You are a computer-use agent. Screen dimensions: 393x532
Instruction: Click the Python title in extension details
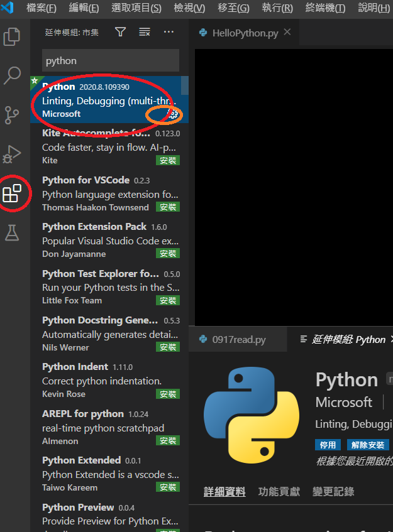(346, 379)
